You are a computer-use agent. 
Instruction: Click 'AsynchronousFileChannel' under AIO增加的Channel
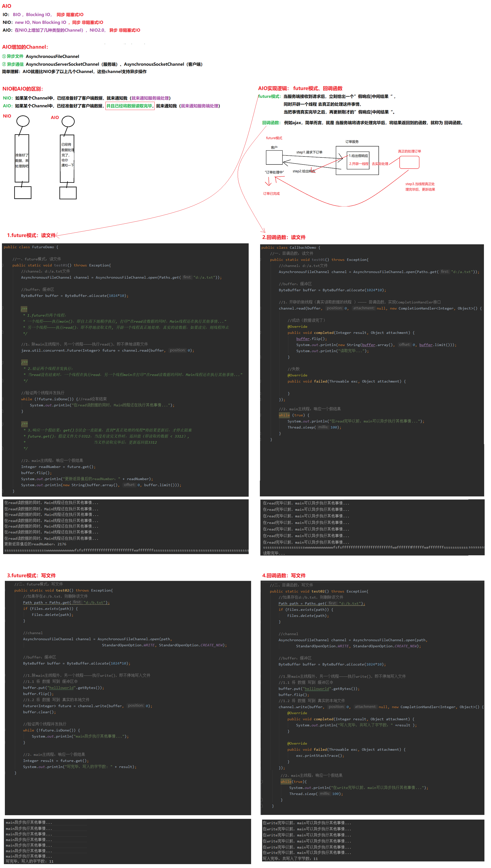pos(52,56)
